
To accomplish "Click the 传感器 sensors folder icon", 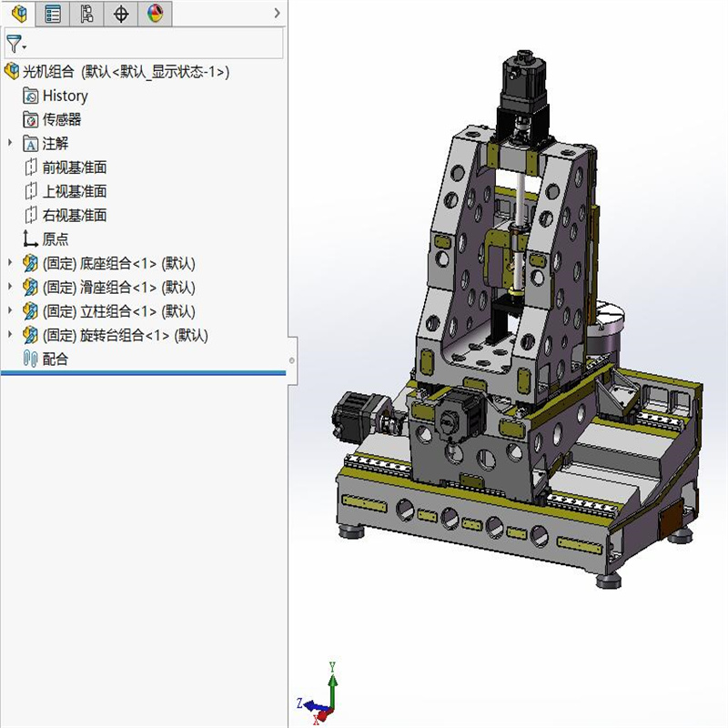I will tap(31, 120).
